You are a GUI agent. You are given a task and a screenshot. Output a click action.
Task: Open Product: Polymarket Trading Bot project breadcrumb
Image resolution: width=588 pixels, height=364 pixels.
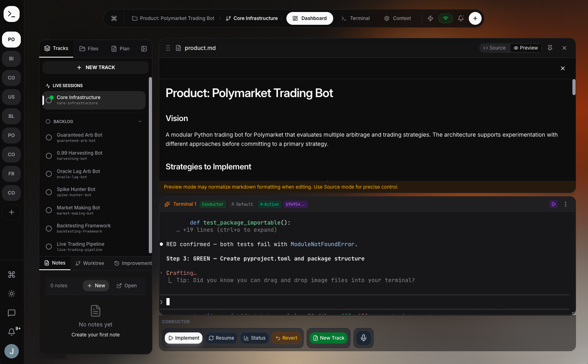click(173, 18)
